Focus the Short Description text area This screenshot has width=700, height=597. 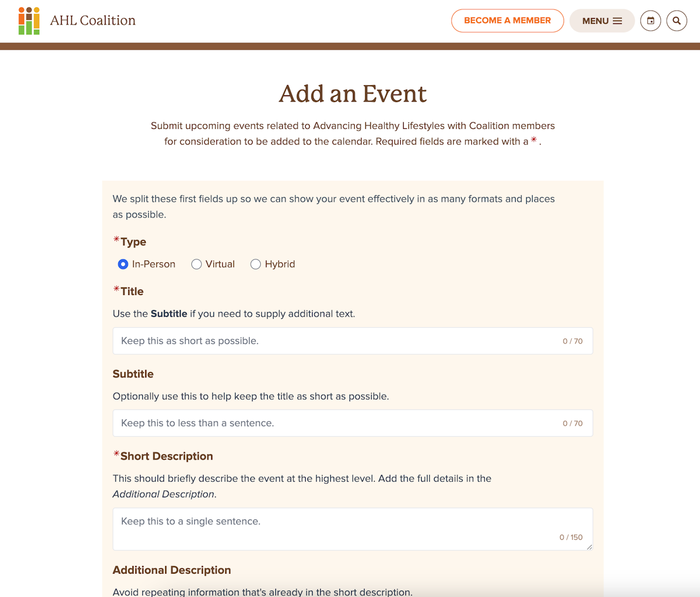coord(353,529)
